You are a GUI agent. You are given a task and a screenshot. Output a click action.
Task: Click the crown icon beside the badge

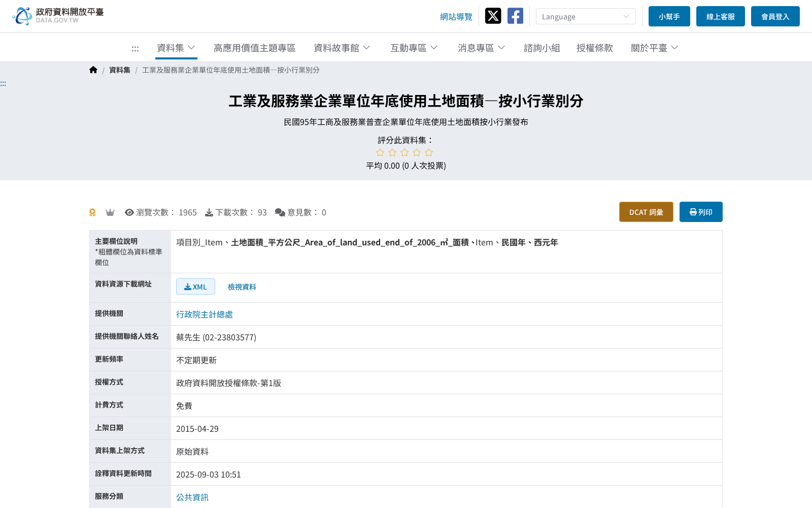(x=110, y=212)
